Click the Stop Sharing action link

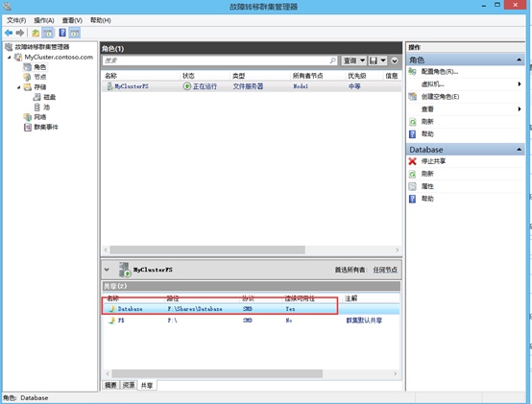[x=433, y=161]
